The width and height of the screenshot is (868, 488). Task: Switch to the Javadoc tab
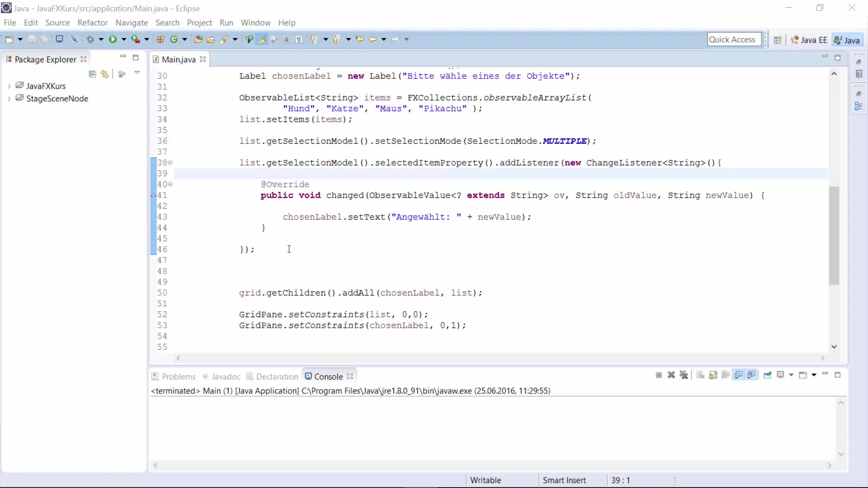pyautogui.click(x=222, y=376)
